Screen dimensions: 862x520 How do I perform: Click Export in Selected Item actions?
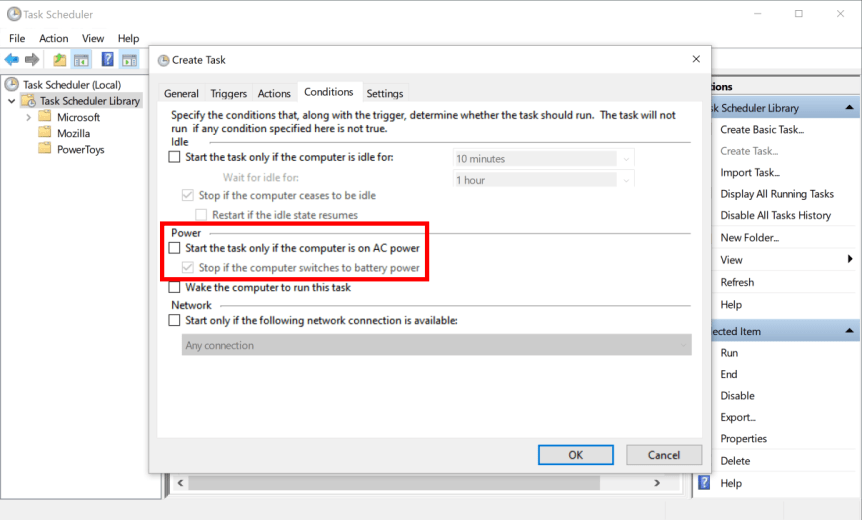click(738, 417)
